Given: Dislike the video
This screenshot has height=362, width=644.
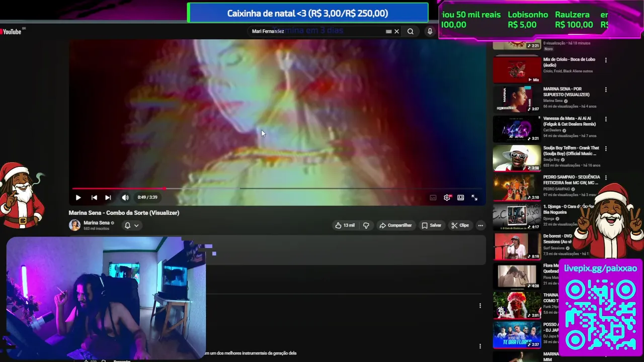Looking at the screenshot, I should [366, 225].
